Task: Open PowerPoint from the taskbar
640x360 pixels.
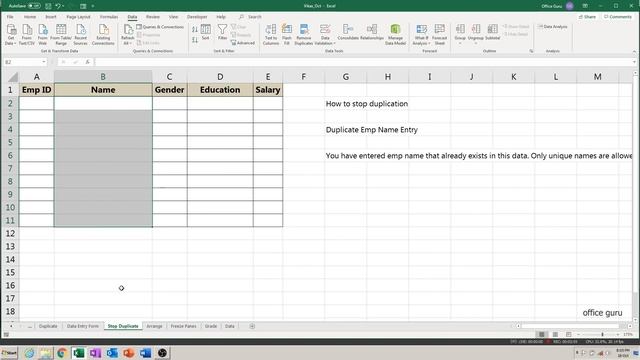Action: pos(129,353)
